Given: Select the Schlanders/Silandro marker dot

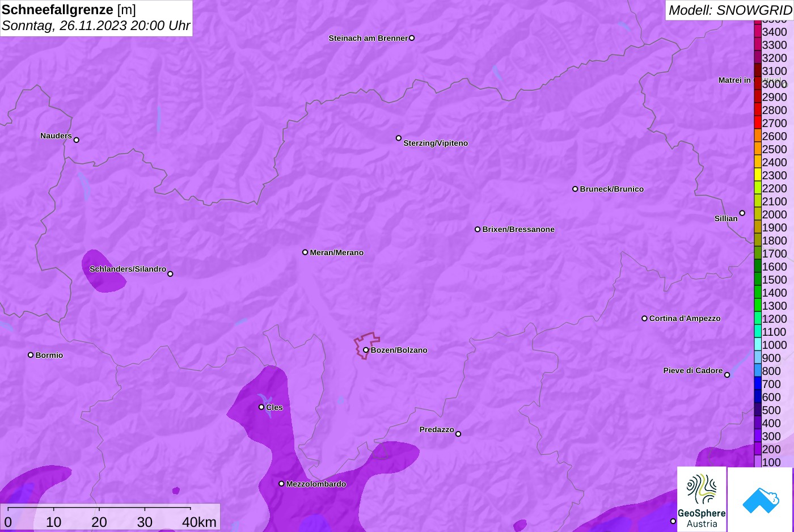Looking at the screenshot, I should click(x=170, y=274).
